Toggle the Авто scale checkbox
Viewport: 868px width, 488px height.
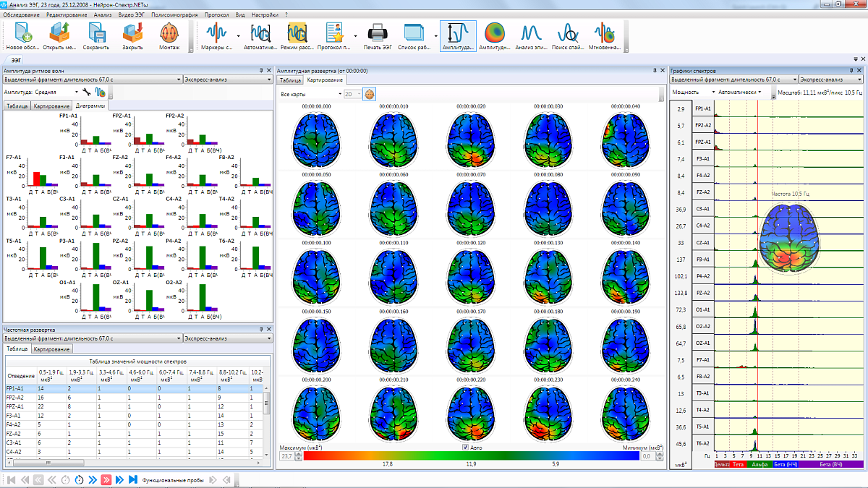coord(467,448)
